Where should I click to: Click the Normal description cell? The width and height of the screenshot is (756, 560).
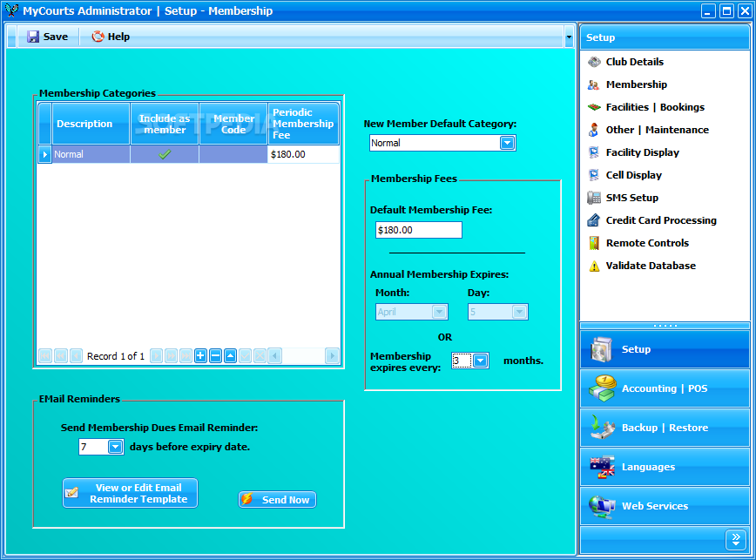(x=91, y=154)
